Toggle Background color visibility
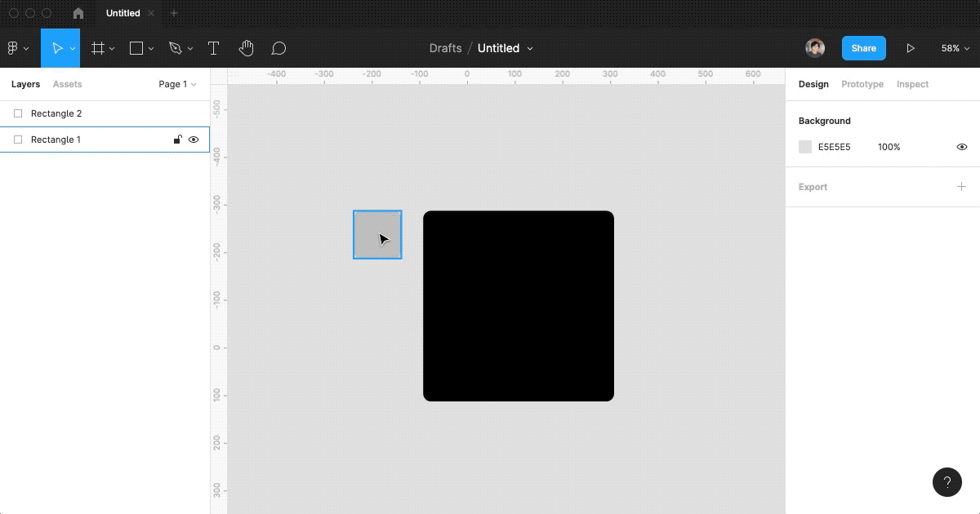 [x=961, y=147]
